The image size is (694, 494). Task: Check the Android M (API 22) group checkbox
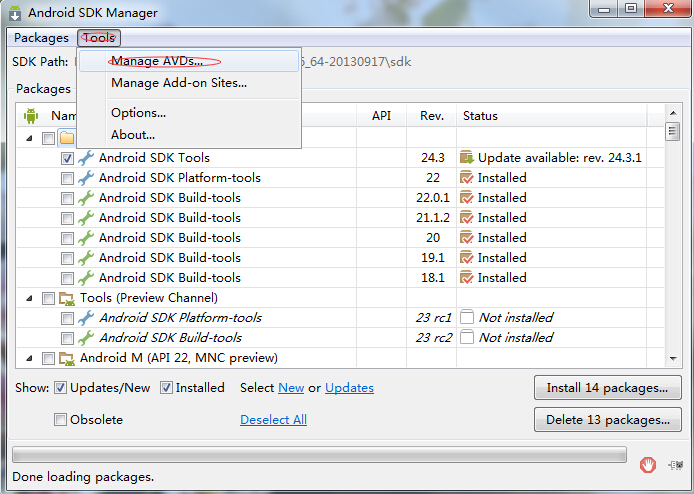[48, 359]
